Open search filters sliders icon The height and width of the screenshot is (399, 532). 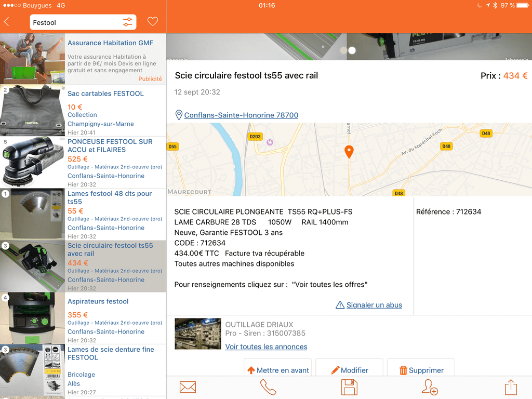(128, 22)
